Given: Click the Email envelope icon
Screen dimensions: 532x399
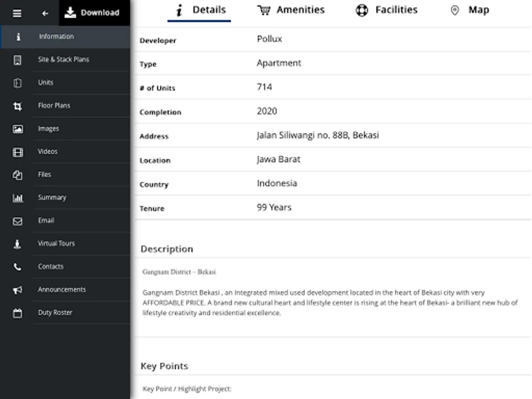Looking at the screenshot, I should pos(18,221).
